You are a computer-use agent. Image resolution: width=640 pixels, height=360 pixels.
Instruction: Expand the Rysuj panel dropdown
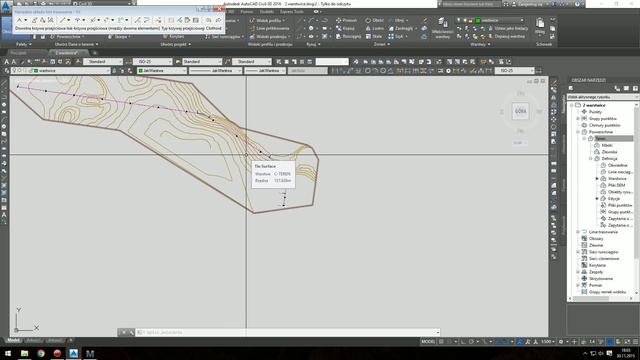313,44
